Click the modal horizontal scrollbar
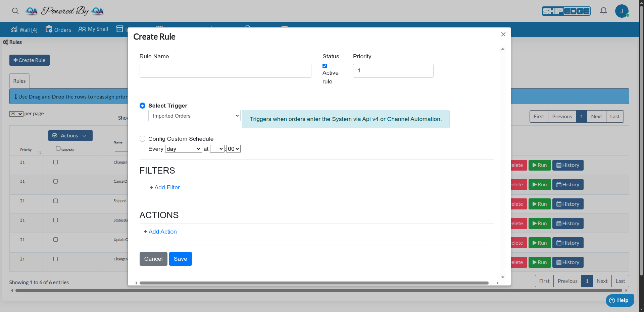 click(314, 283)
